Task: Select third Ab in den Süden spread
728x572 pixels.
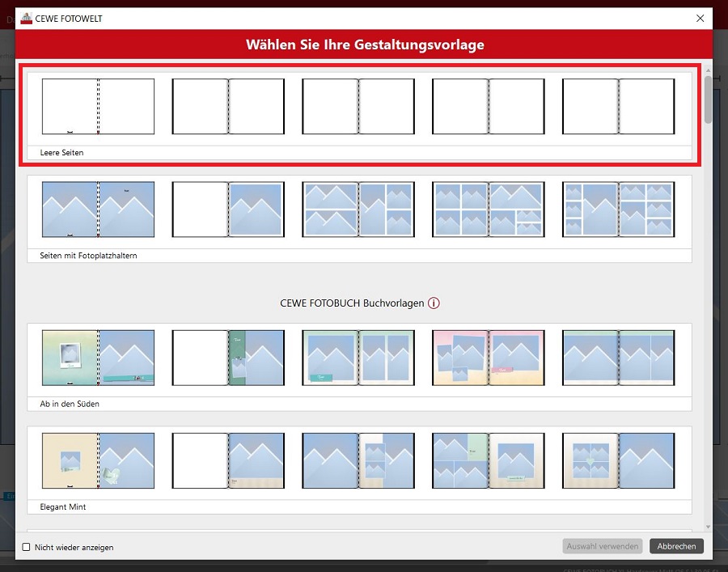Action: click(x=358, y=358)
